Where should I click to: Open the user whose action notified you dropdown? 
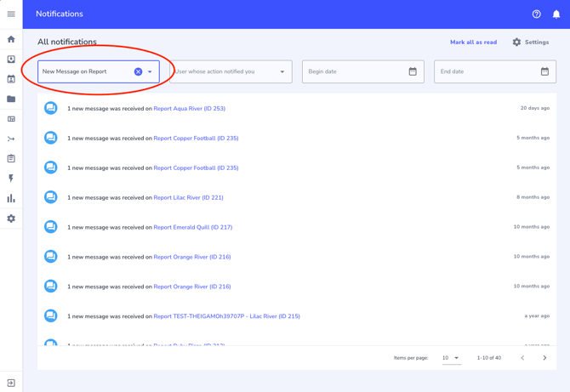231,71
